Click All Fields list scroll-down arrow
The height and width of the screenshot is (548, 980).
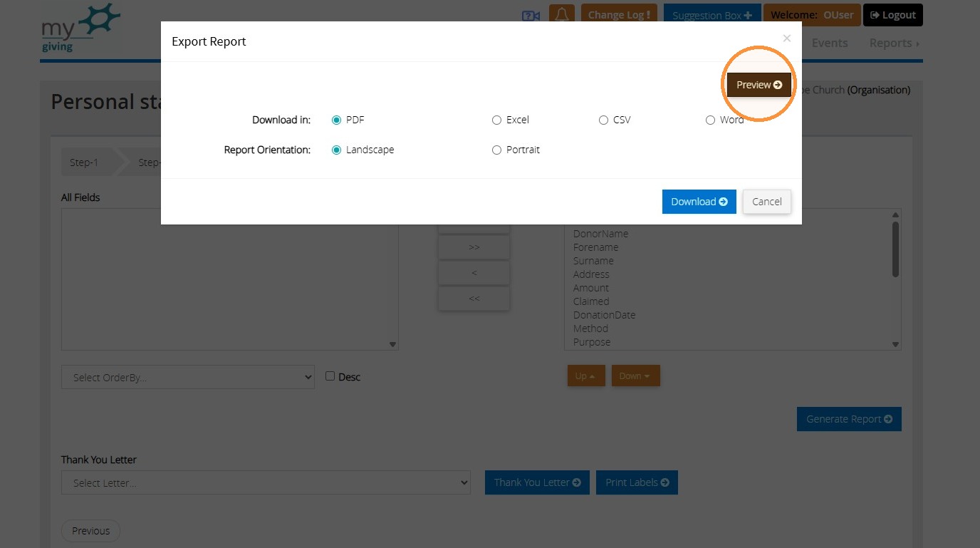point(392,345)
